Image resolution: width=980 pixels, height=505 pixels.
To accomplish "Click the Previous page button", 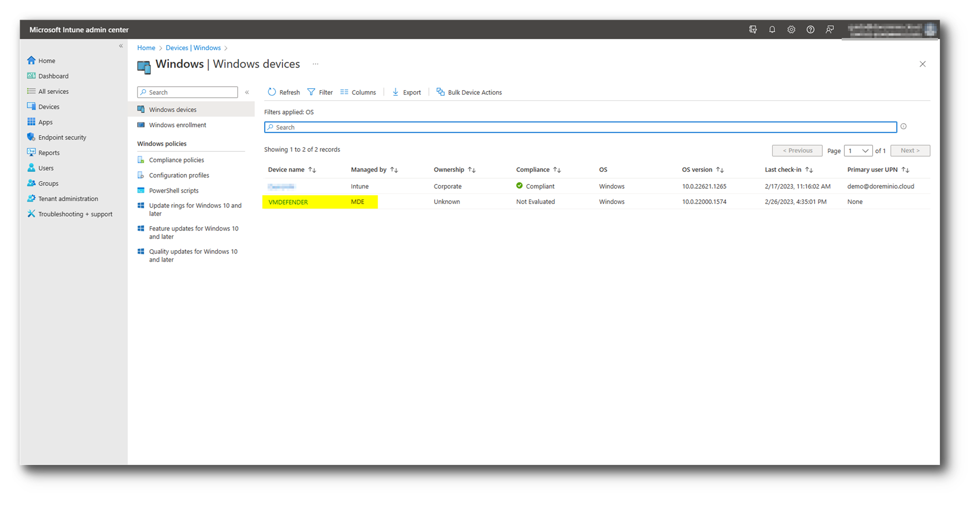I will point(797,150).
